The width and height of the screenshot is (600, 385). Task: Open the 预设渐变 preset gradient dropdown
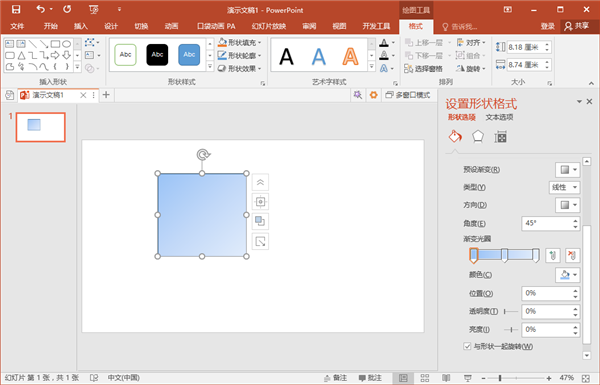pos(567,170)
